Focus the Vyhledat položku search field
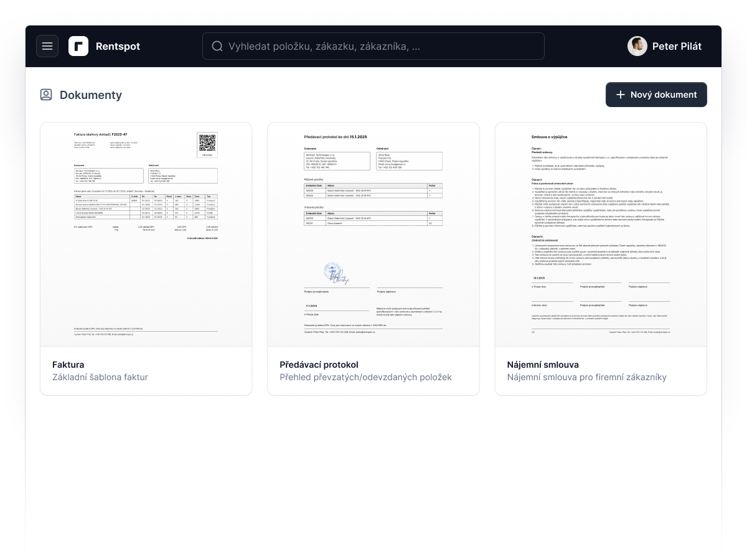Screen dimensions: 747x560 374,46
